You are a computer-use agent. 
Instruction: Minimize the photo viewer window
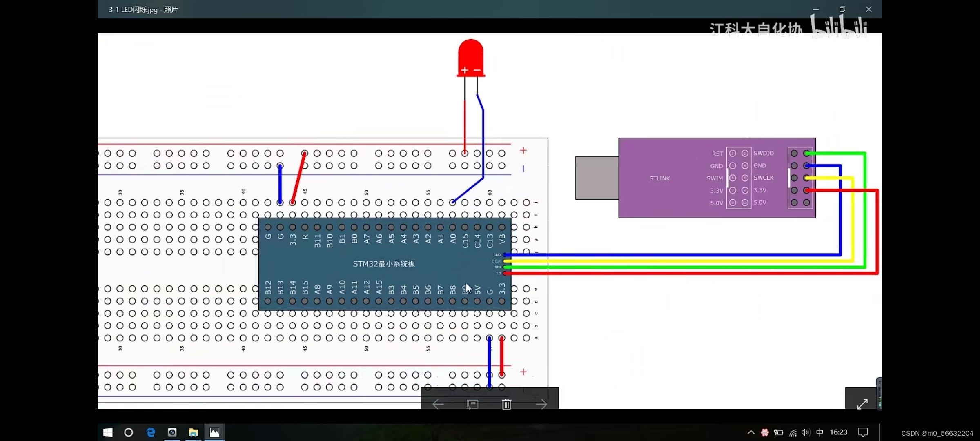click(x=816, y=9)
